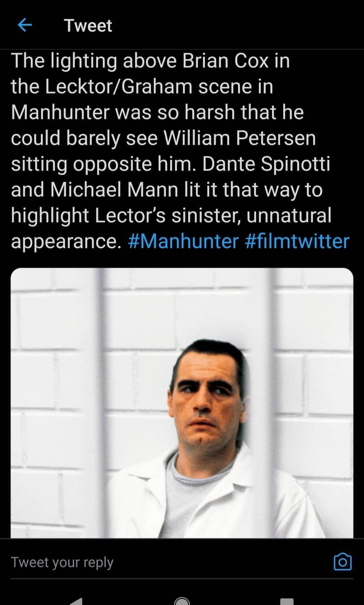Viewport: 364px width, 605px height.
Task: Tap the Tweet header title
Action: [88, 26]
